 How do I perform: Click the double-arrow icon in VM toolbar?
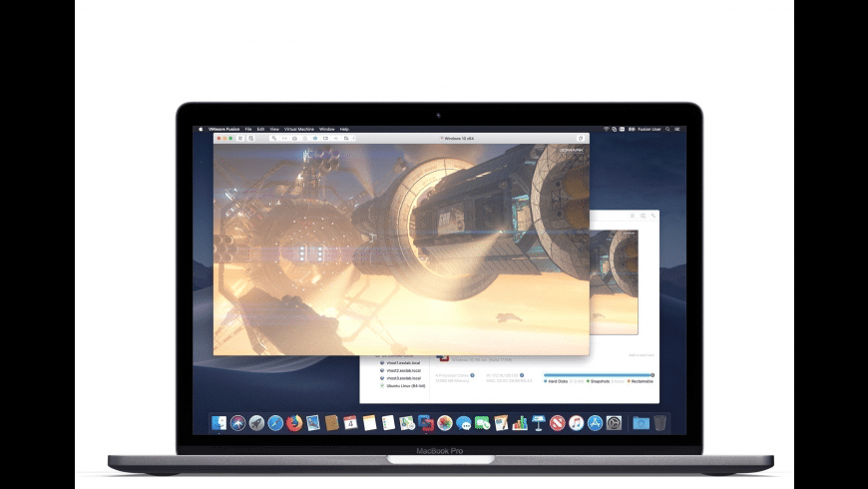pyautogui.click(x=284, y=138)
